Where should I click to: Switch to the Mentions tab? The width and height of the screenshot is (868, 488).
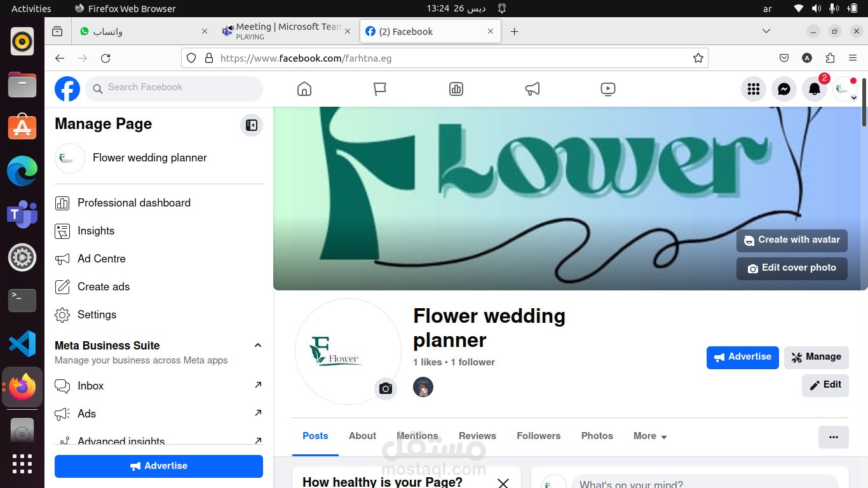coord(417,436)
